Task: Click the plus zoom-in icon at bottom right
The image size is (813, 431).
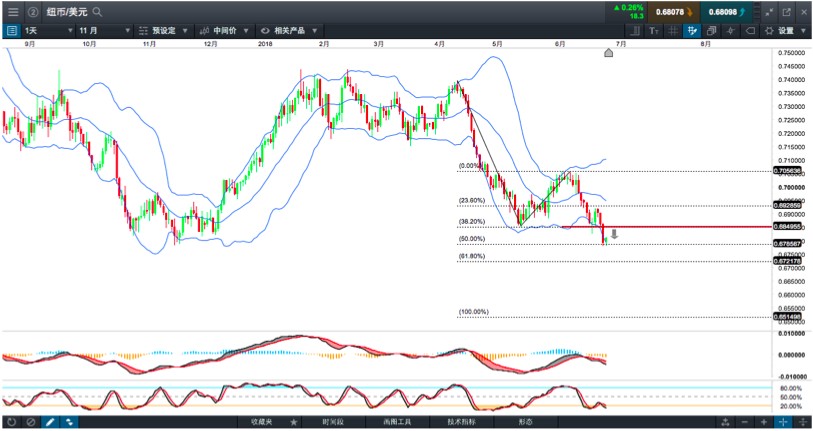Action: pos(764,422)
